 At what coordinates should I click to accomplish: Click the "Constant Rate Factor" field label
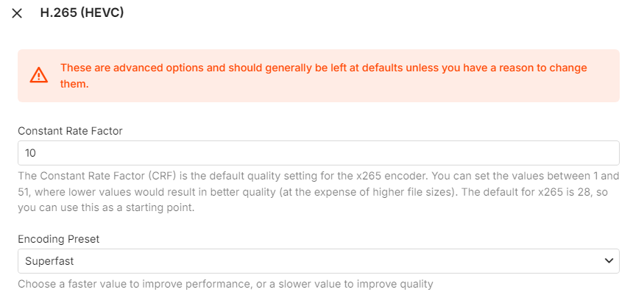point(70,131)
